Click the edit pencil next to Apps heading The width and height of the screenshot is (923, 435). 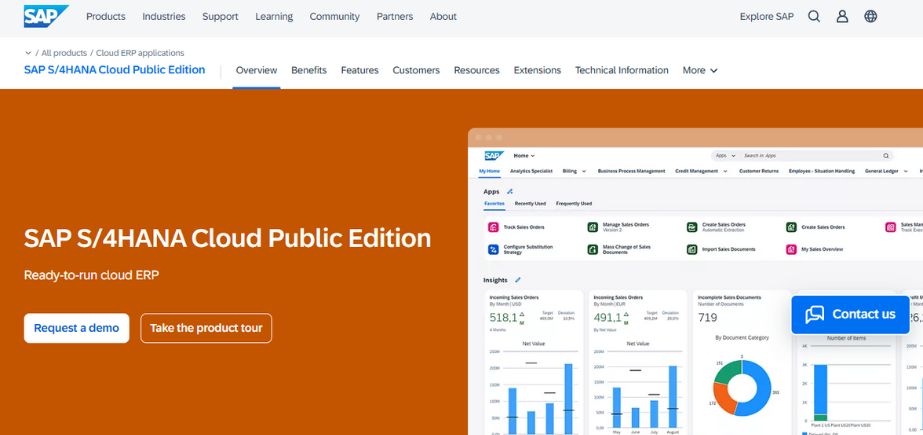tap(510, 191)
